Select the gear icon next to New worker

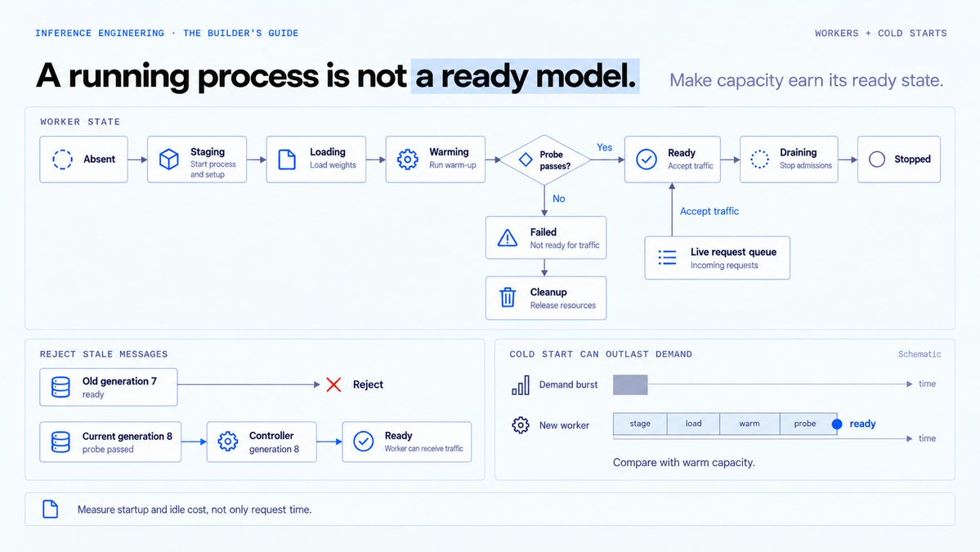tap(521, 425)
